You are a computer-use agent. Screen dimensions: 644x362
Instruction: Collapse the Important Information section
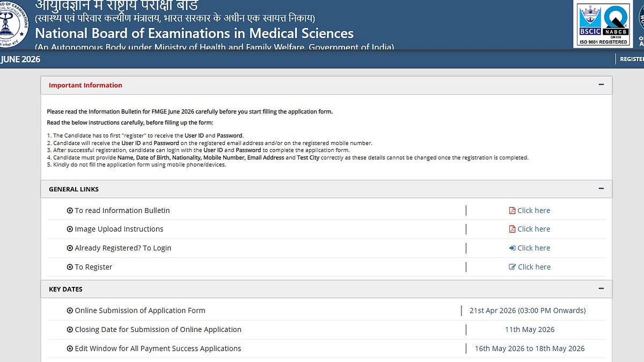[x=601, y=85]
